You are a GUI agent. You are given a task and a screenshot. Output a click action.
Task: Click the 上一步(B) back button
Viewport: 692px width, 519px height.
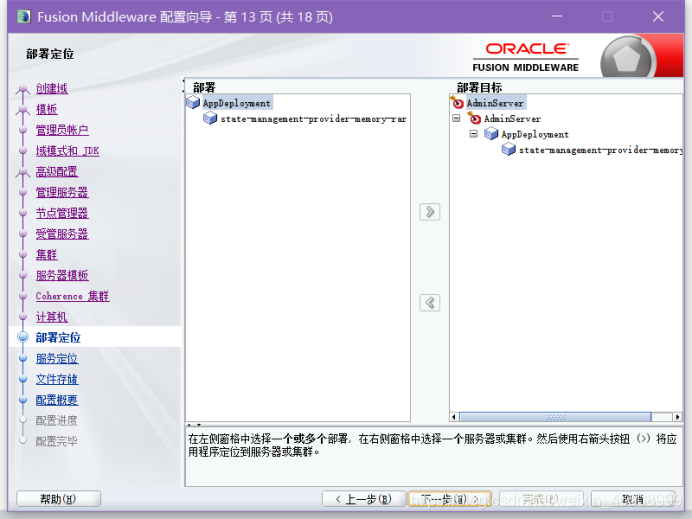point(364,499)
